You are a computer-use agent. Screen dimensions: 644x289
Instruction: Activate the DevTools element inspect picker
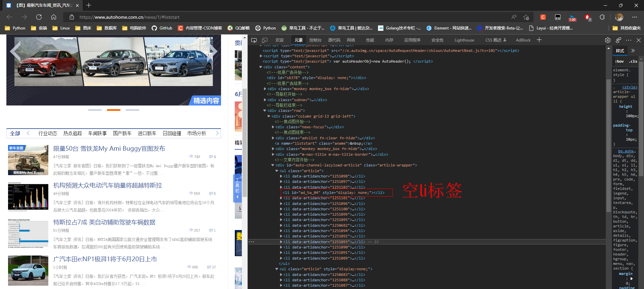point(254,40)
